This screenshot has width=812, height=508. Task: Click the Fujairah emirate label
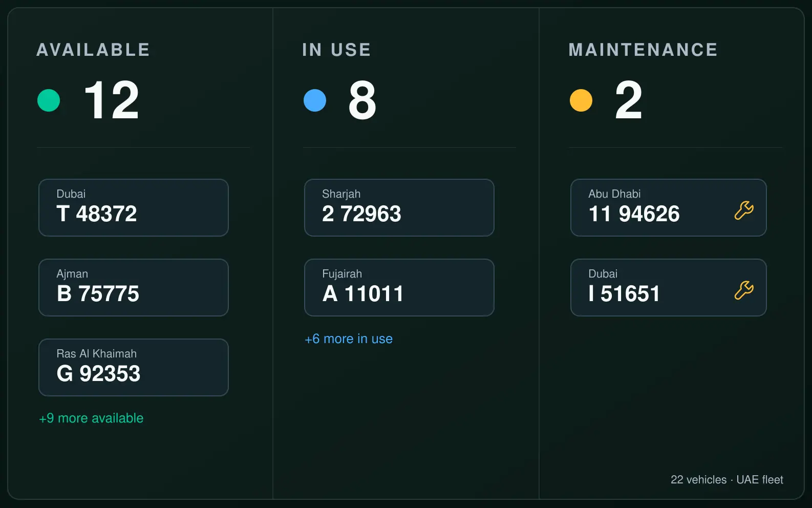342,274
